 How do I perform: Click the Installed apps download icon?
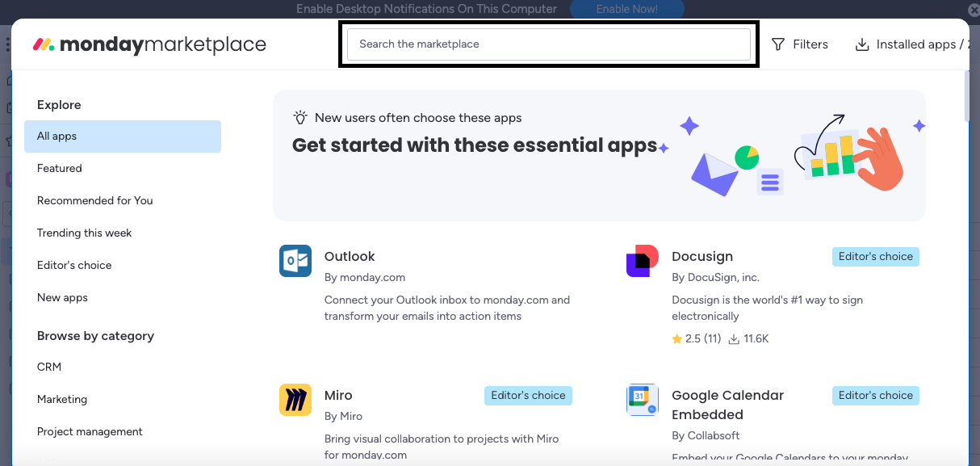862,44
